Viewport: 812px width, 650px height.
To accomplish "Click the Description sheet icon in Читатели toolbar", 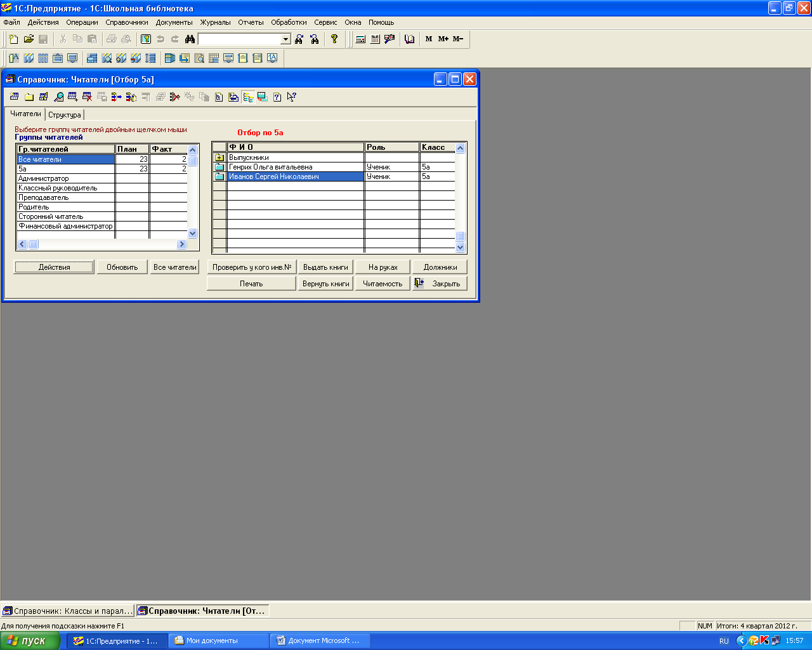I will (219, 97).
